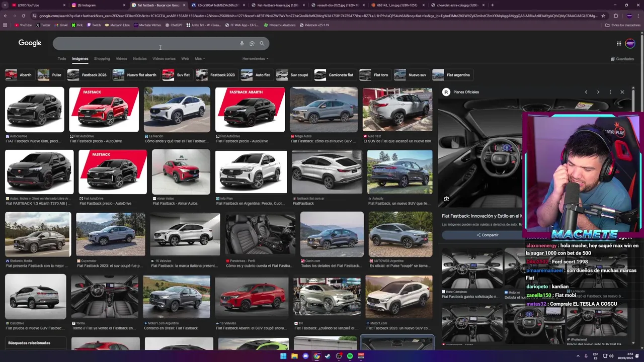Image resolution: width=644 pixels, height=362 pixels.
Task: Open the Parabrisas interior seats thumbnail
Action: pyautogui.click(x=260, y=234)
